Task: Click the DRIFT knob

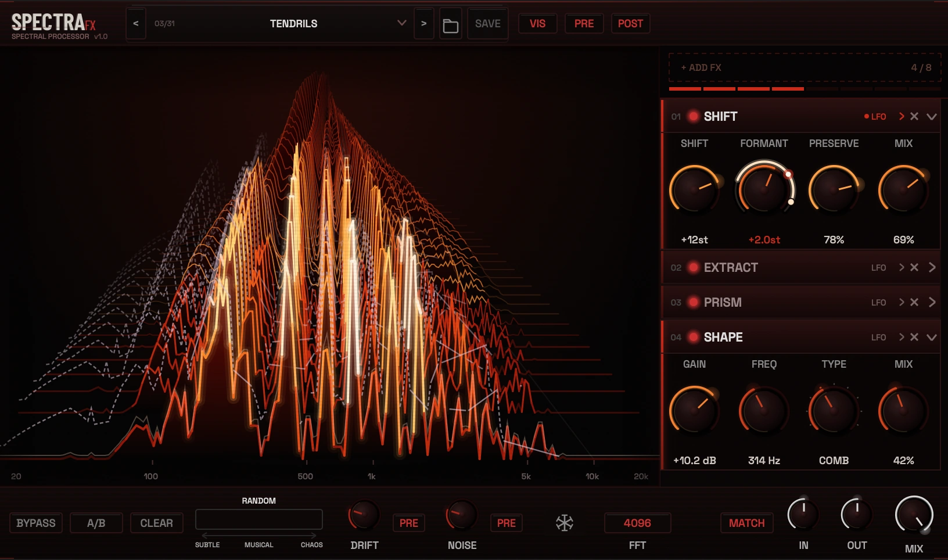Action: [x=364, y=515]
